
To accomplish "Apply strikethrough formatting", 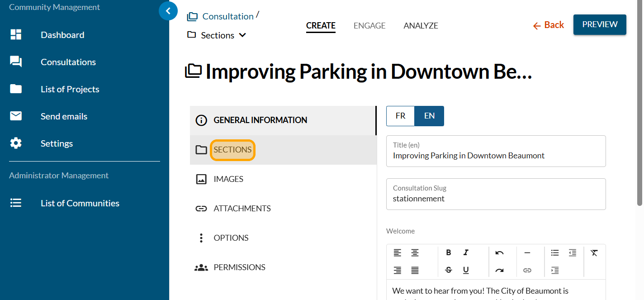I will [x=448, y=270].
